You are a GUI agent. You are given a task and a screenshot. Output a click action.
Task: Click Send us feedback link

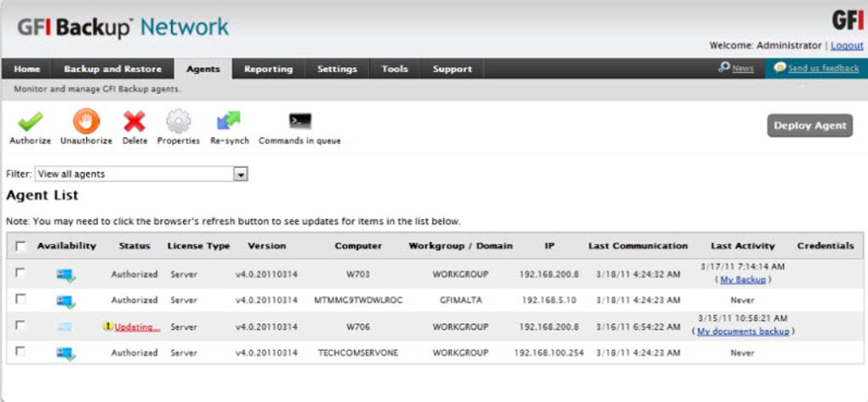click(x=824, y=68)
